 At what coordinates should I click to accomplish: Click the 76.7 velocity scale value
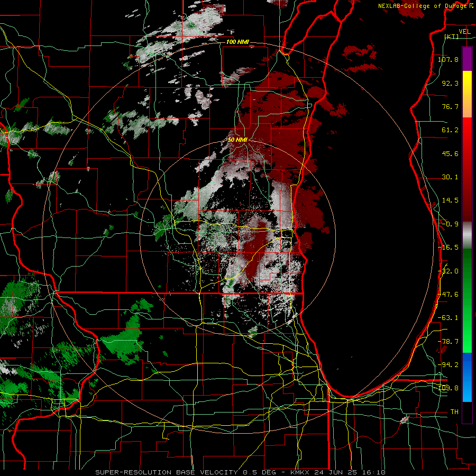(x=450, y=106)
